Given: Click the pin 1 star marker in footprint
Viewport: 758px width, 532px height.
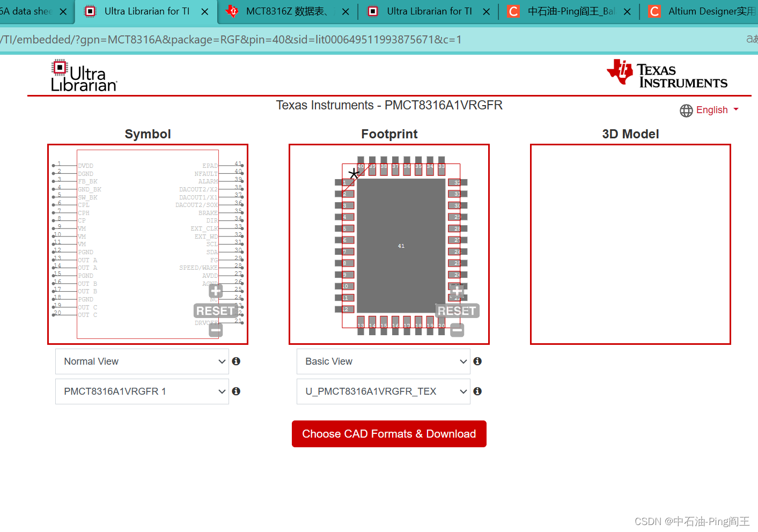Looking at the screenshot, I should (x=354, y=174).
